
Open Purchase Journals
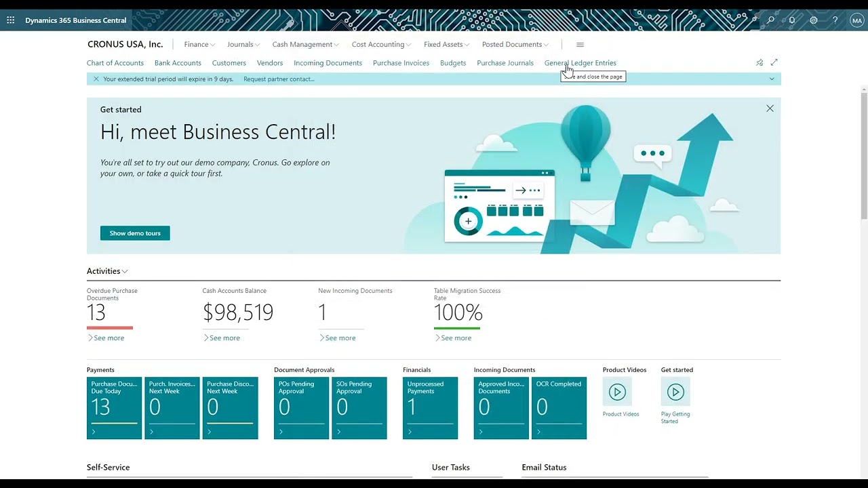click(505, 63)
